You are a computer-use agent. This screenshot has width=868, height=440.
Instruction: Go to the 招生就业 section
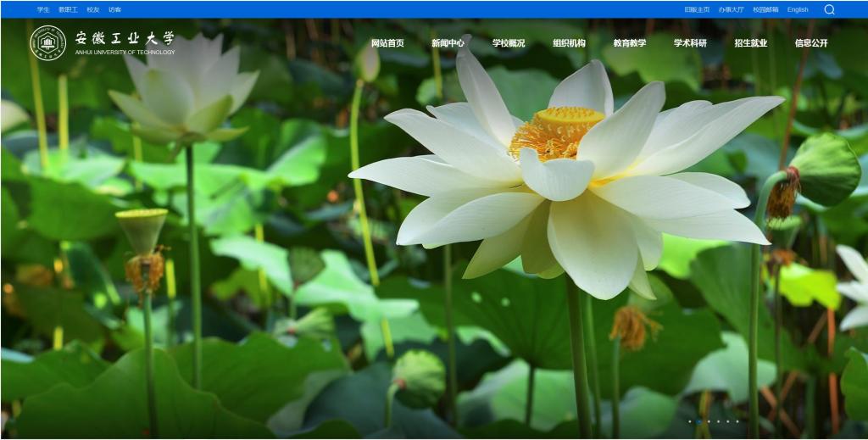point(751,43)
